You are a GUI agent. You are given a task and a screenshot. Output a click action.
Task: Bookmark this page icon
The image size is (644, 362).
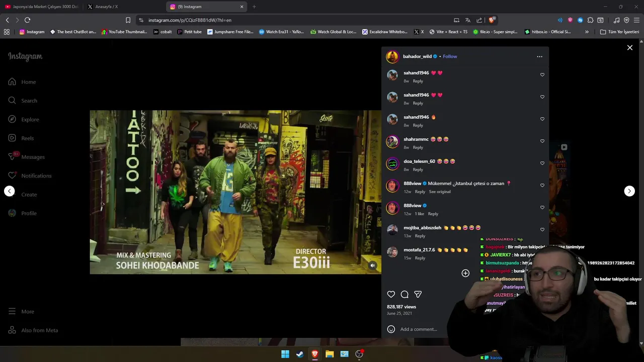coord(128,20)
